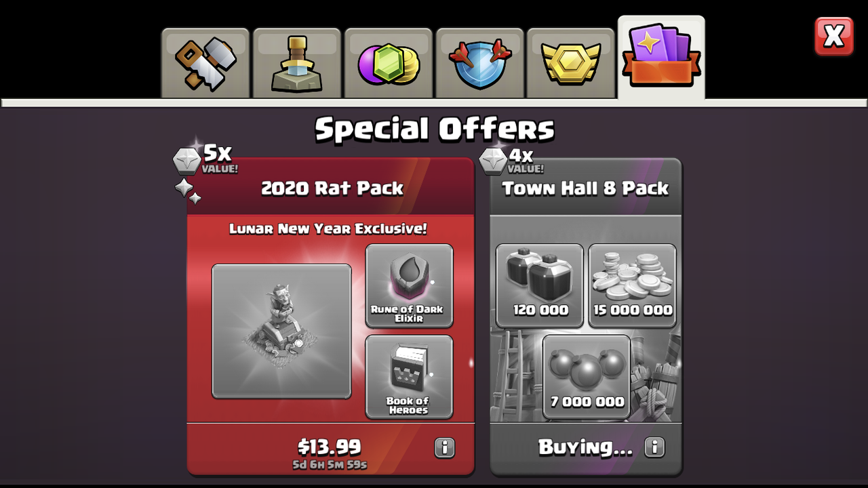Open the hammer and saw tab
This screenshot has height=488, width=868.
coord(205,64)
